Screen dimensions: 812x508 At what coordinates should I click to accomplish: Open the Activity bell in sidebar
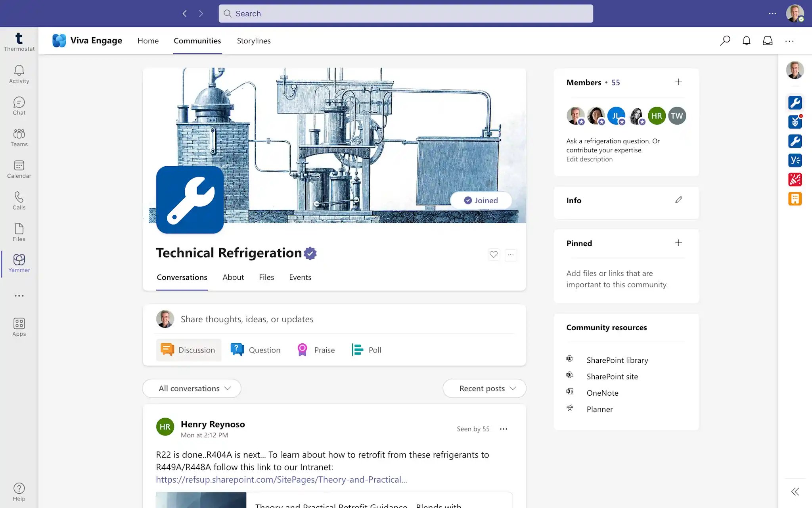pos(19,74)
